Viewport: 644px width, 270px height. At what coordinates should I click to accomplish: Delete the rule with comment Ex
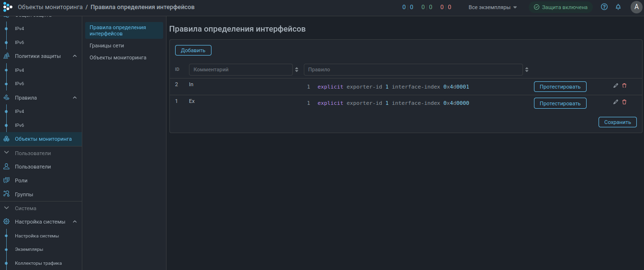coord(624,102)
